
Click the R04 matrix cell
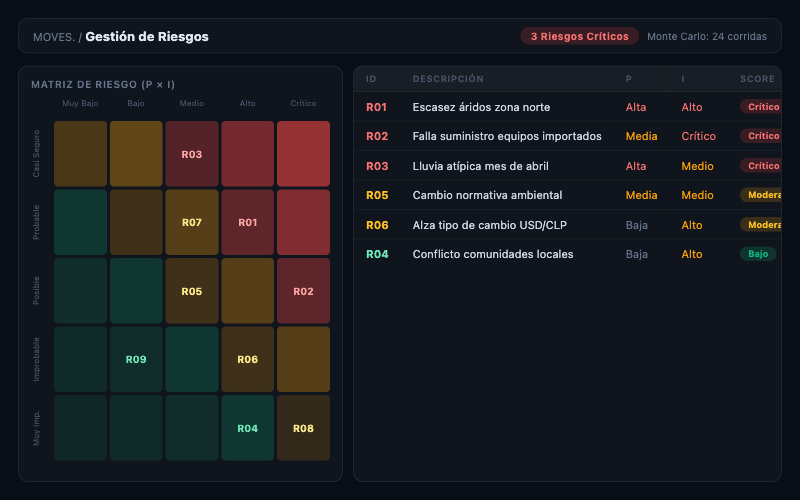point(247,428)
